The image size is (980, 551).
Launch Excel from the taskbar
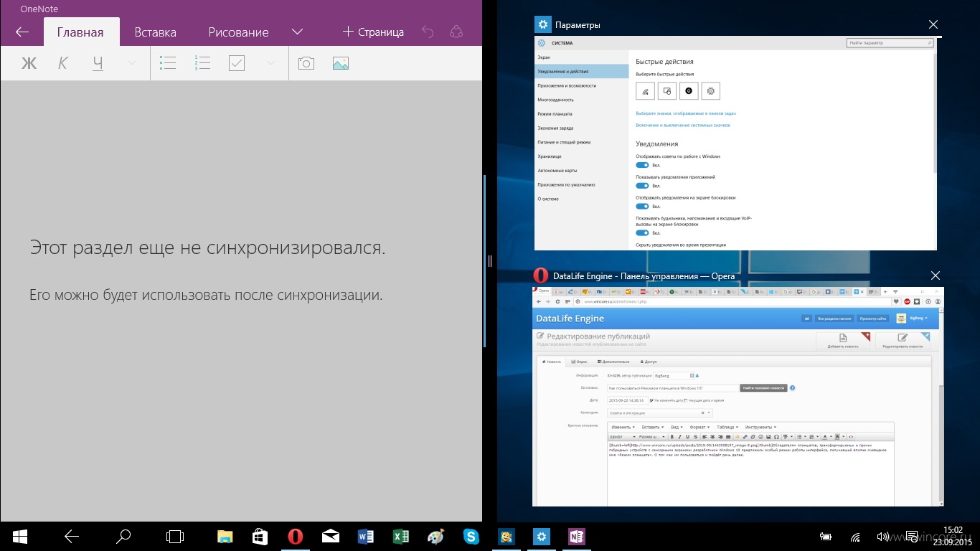click(x=401, y=536)
